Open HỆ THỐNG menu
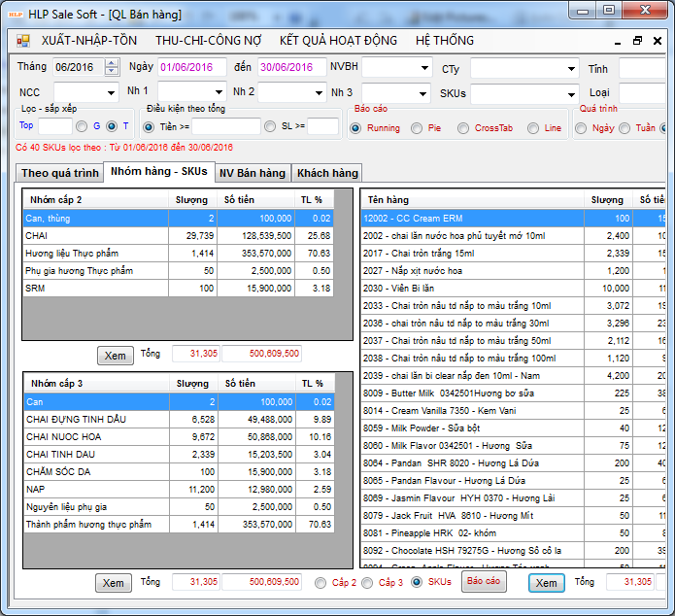 (445, 41)
